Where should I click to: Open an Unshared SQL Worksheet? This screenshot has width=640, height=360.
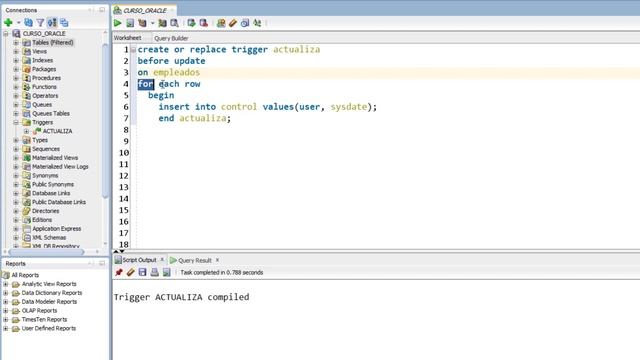click(221, 23)
